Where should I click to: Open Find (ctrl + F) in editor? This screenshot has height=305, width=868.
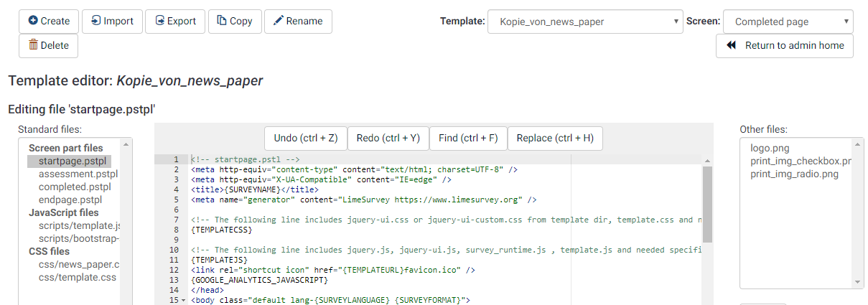(x=468, y=139)
